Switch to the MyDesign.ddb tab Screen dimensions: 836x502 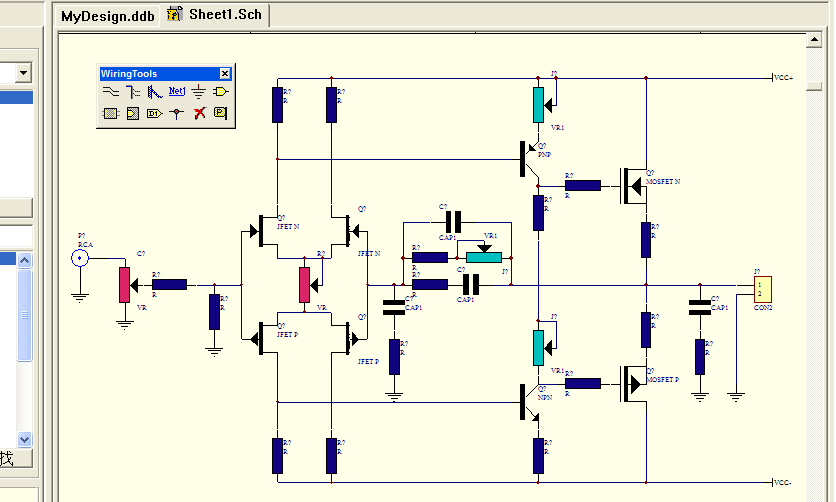108,16
